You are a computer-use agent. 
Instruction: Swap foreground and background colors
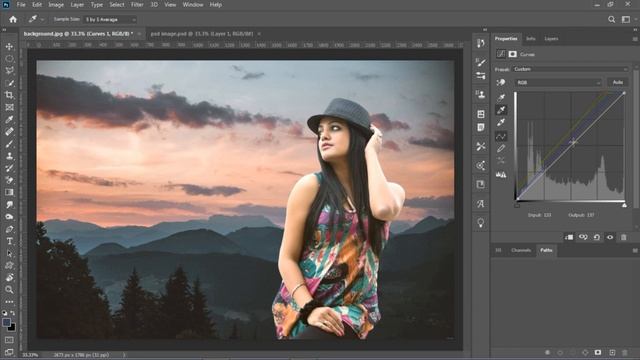(13, 313)
